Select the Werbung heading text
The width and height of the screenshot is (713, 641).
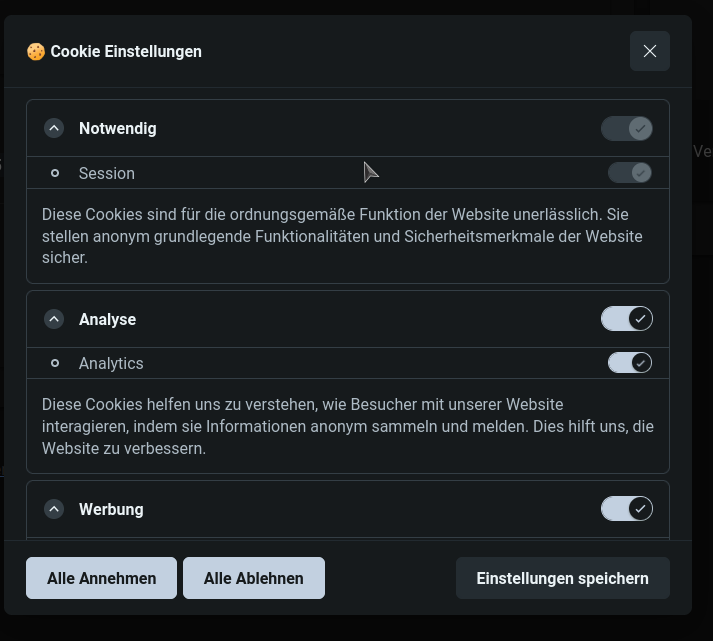point(111,509)
